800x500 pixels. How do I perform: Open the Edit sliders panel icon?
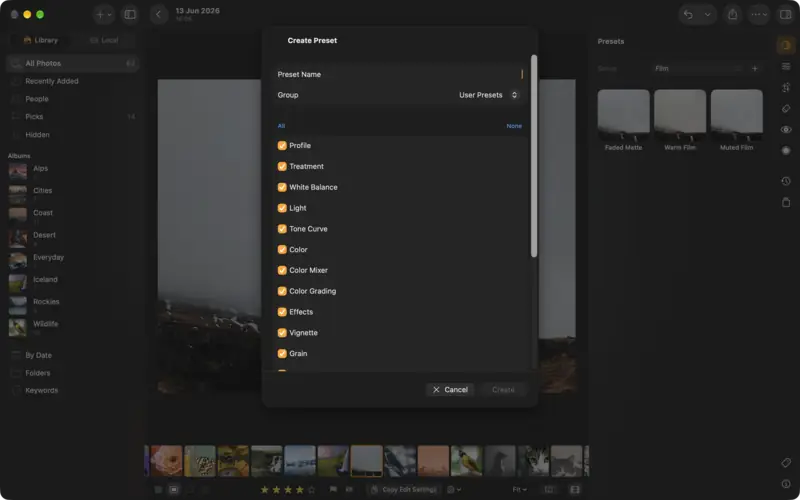[786, 67]
